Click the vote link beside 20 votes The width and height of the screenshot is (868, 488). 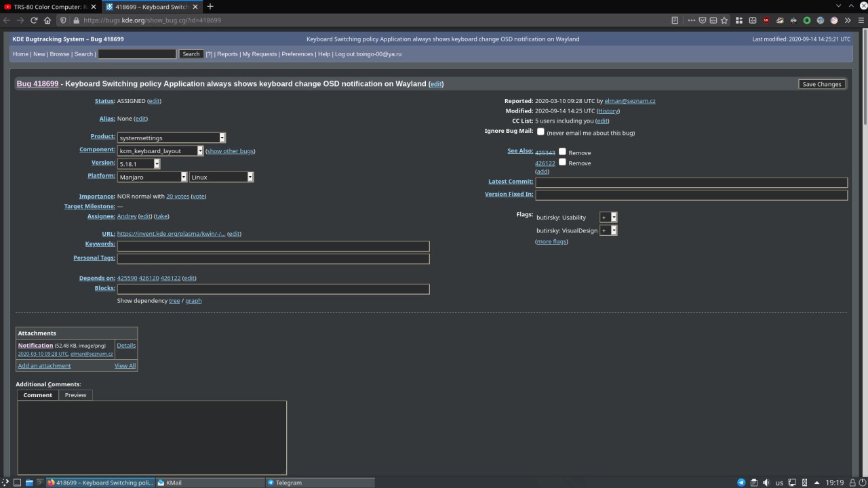pyautogui.click(x=198, y=197)
